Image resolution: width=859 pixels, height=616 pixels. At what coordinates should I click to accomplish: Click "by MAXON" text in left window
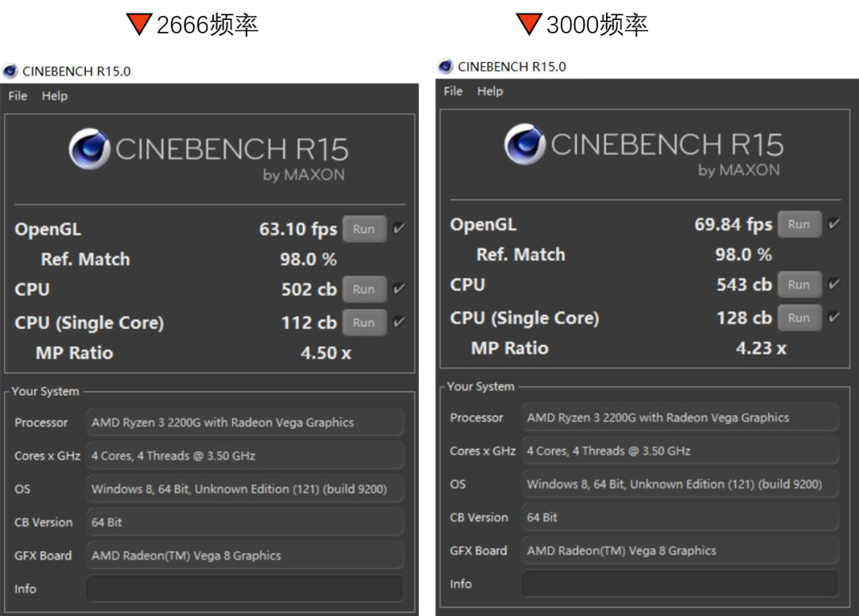pos(304,175)
